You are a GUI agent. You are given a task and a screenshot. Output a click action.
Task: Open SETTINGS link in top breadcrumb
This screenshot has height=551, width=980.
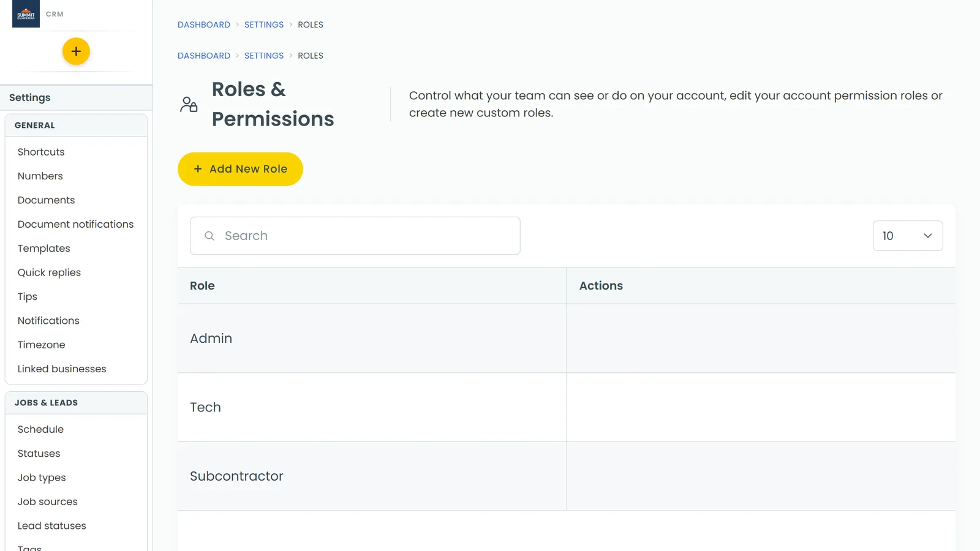pos(264,24)
